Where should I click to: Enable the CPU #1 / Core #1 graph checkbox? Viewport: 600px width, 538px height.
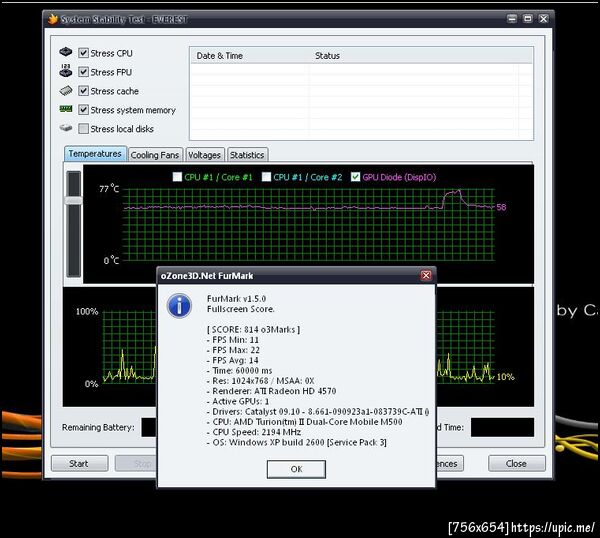pos(177,177)
